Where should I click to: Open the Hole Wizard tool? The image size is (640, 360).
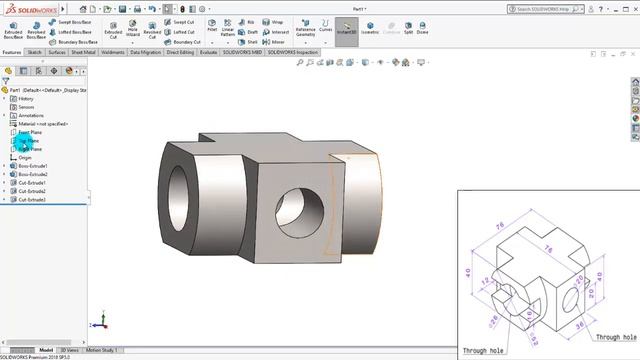point(133,29)
